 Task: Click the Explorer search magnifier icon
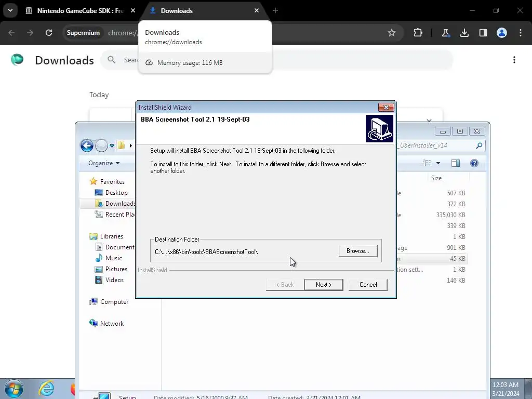[x=479, y=145]
